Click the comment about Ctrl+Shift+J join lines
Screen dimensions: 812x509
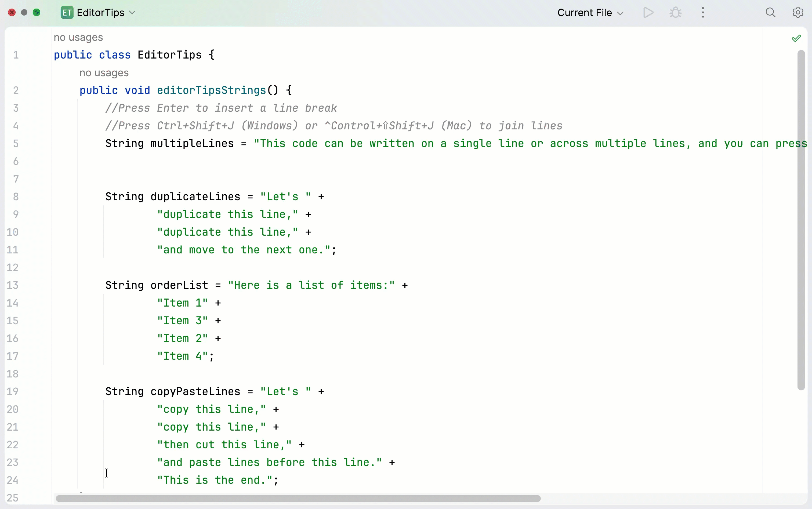point(334,126)
